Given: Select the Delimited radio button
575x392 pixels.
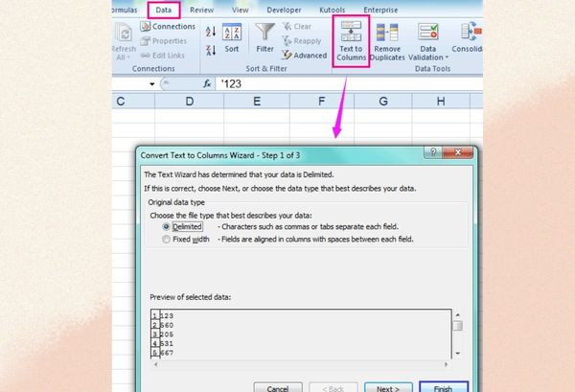Looking at the screenshot, I should 166,226.
